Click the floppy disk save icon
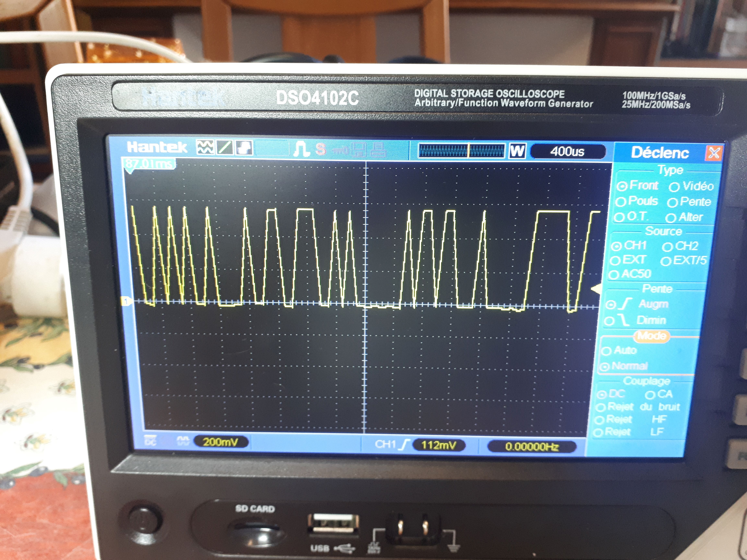 coord(359,150)
